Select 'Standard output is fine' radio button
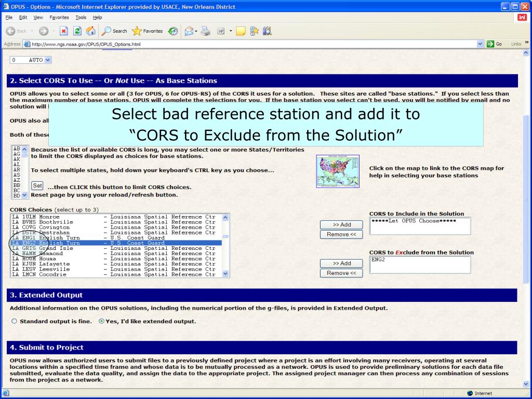 pyautogui.click(x=14, y=321)
